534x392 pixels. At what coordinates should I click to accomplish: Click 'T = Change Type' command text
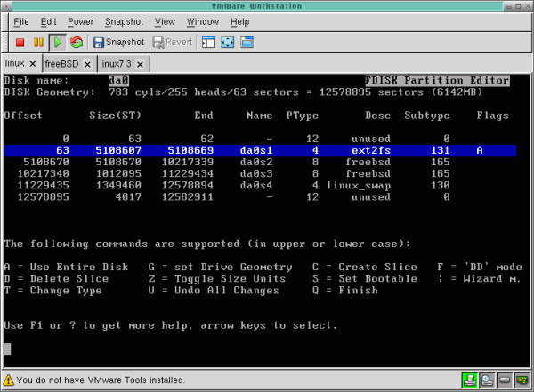[x=53, y=291]
